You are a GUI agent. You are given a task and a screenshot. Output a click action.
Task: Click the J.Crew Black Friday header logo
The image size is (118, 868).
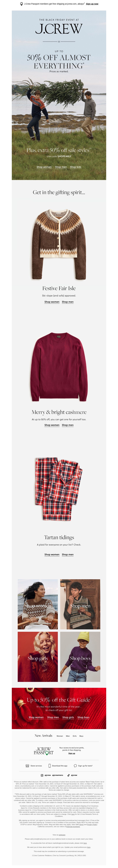(59, 29)
